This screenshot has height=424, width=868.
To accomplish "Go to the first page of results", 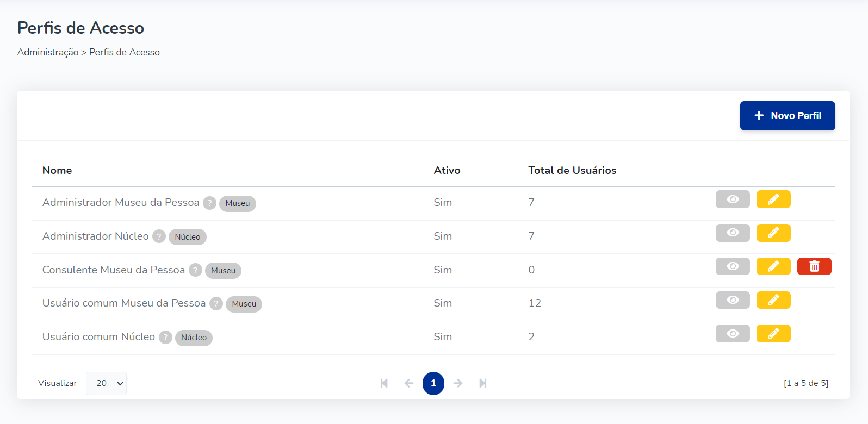I will [384, 383].
